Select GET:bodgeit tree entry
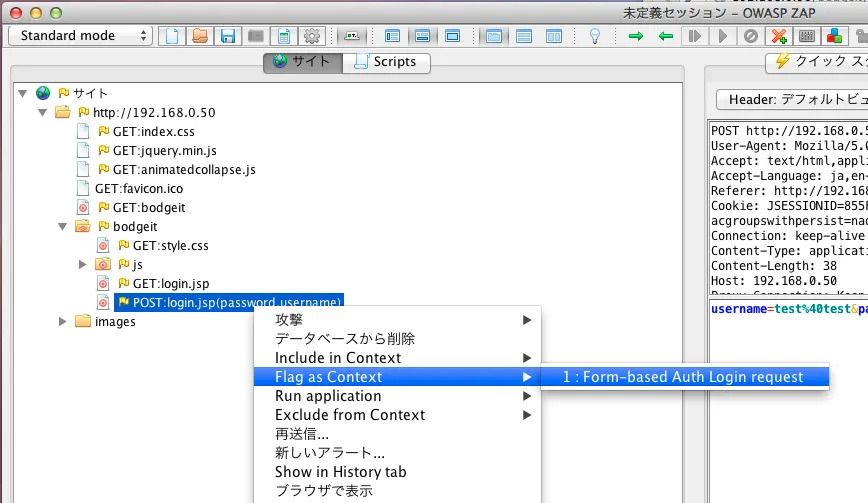The width and height of the screenshot is (868, 503). coord(149,208)
